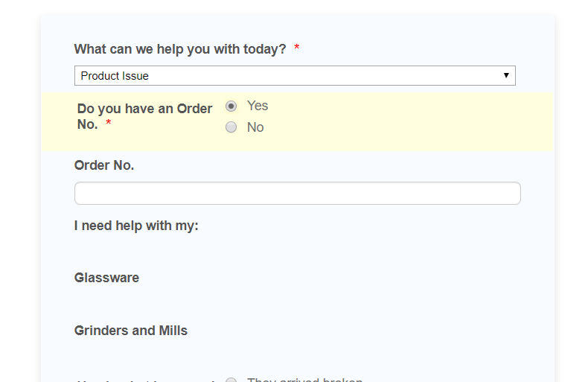Click the 'Do you have an Order No.' label
This screenshot has width=588, height=382.
(144, 109)
